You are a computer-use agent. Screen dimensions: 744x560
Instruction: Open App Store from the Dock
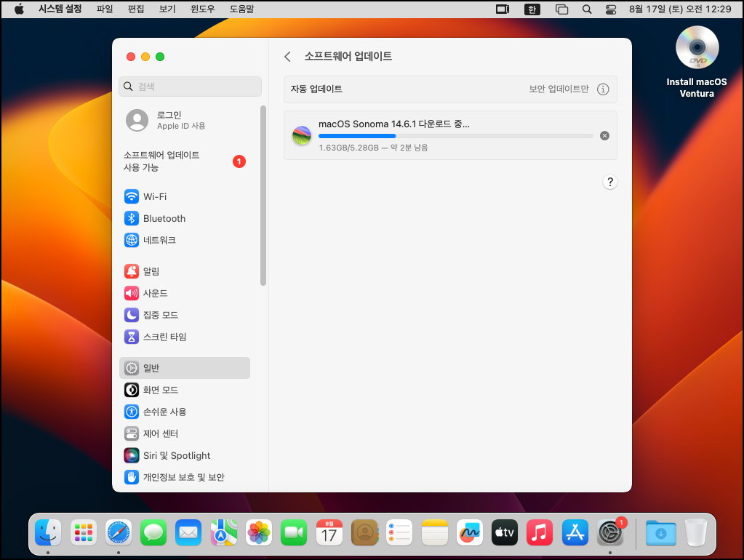pos(575,532)
